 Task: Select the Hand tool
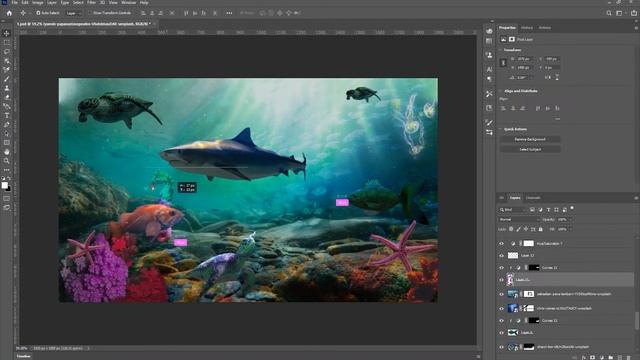(7, 152)
